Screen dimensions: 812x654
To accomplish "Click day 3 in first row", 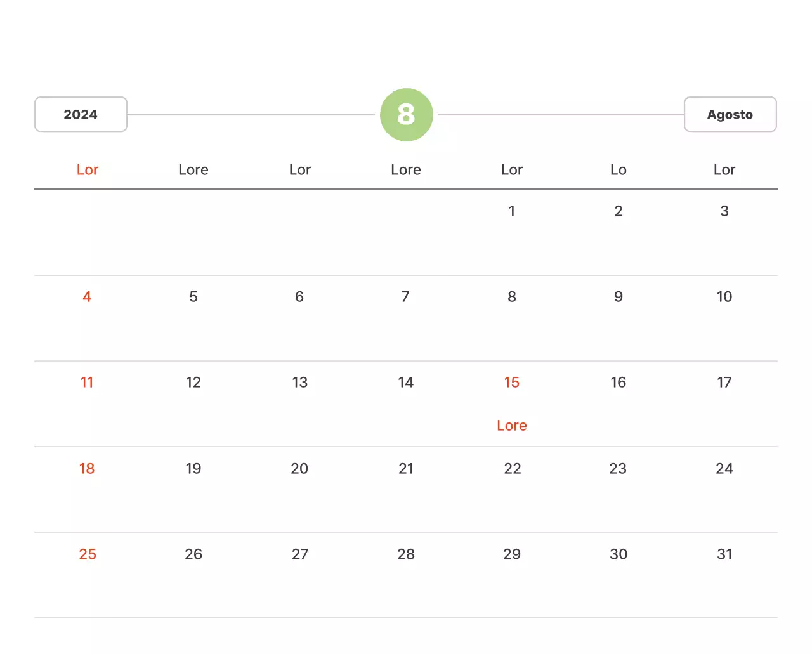I will pyautogui.click(x=724, y=211).
